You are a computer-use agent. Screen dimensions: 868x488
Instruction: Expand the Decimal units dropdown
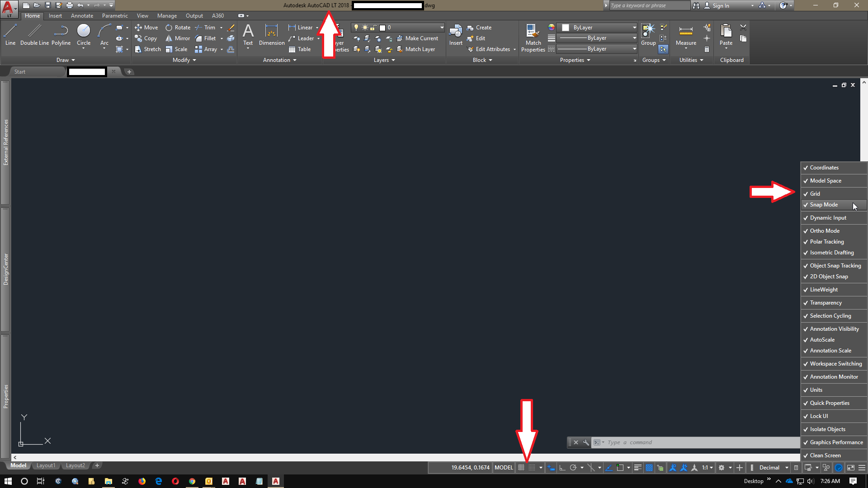click(787, 468)
